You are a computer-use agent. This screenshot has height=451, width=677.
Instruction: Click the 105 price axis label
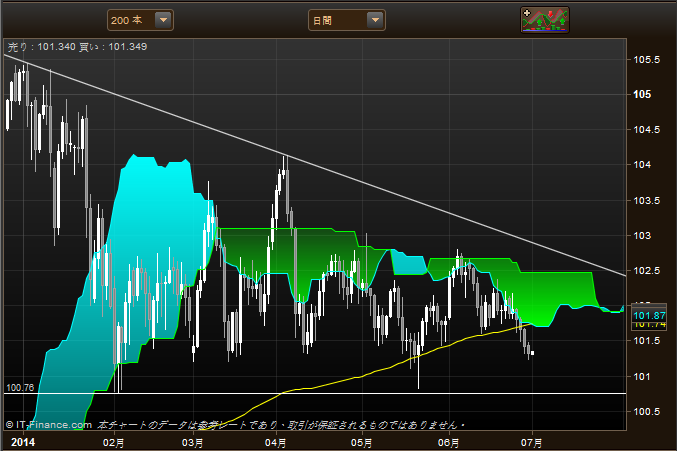642,95
